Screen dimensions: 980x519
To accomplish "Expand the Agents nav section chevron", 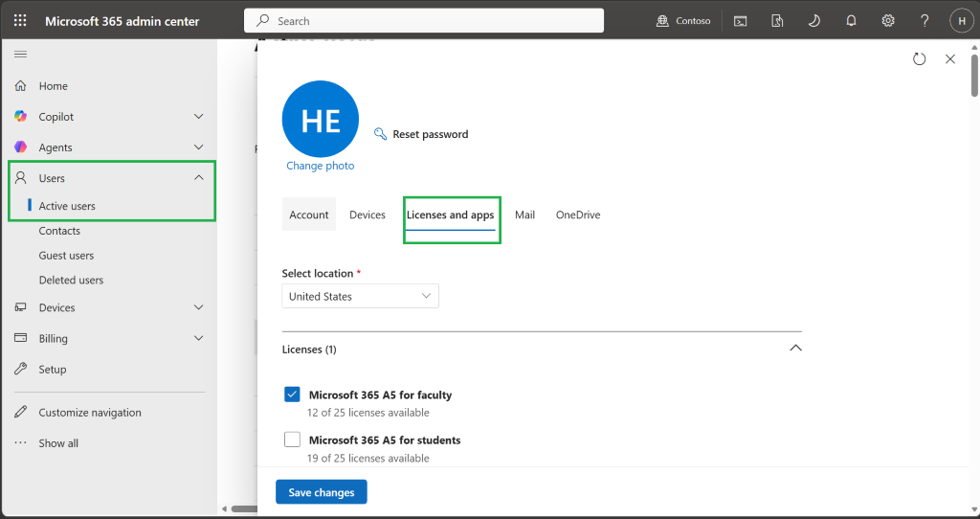I will point(199,147).
